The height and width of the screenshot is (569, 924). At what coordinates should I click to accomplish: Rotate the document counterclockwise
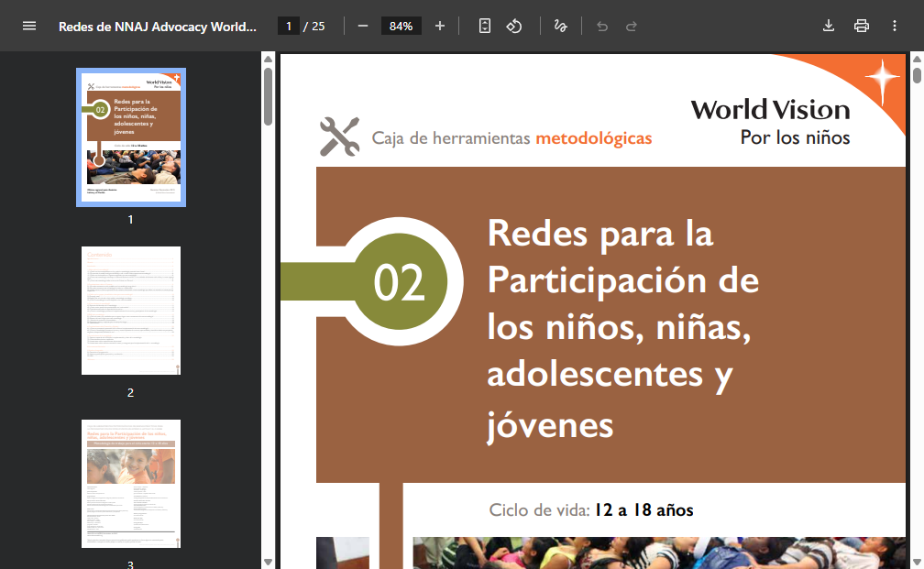[514, 26]
